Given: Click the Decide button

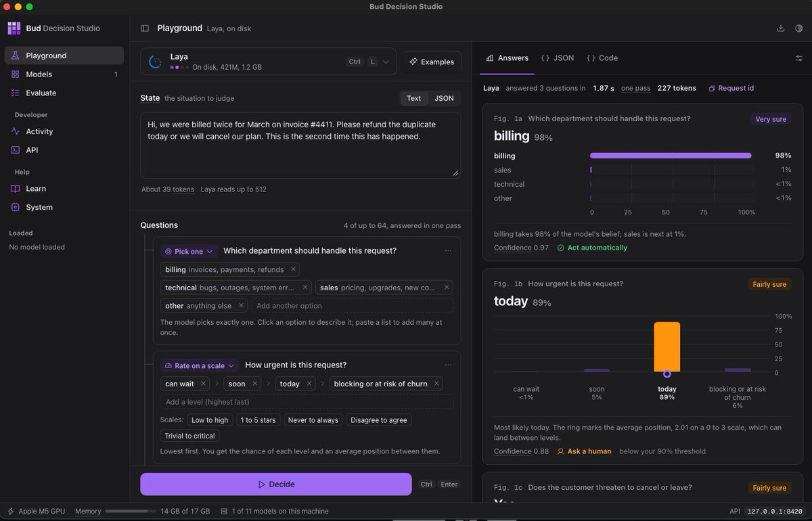Looking at the screenshot, I should coord(276,484).
